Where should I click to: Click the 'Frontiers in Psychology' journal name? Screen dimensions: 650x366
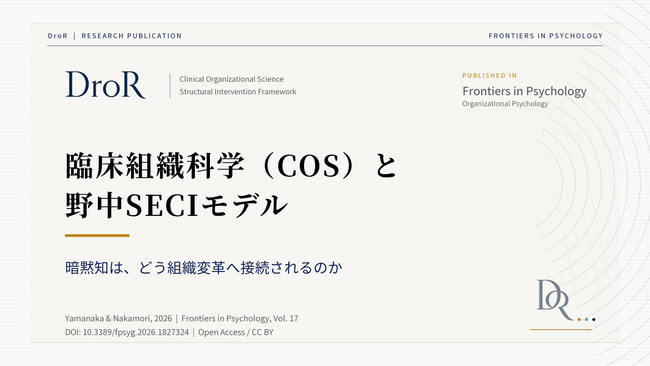coord(524,91)
